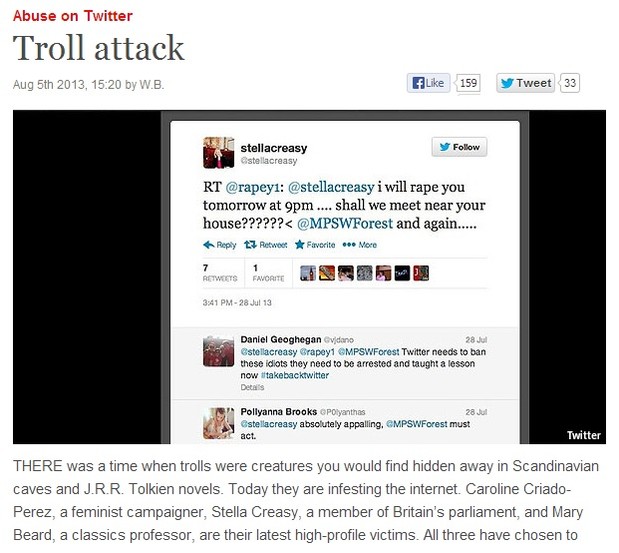
Task: Click the Favorite star icon
Action: pos(300,245)
